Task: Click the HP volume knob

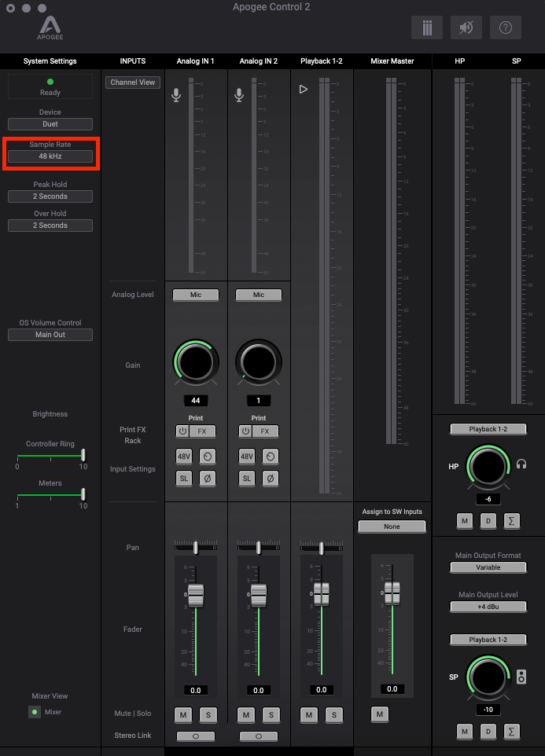Action: tap(488, 466)
